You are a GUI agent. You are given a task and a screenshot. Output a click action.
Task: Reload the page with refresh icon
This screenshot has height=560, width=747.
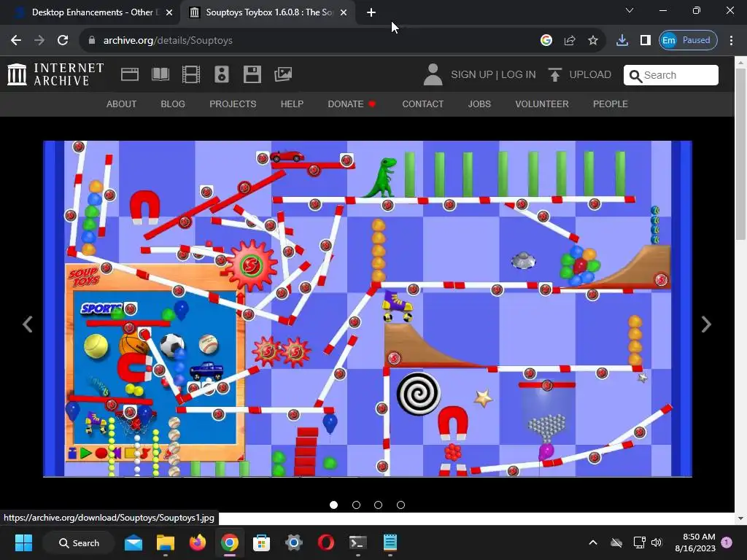(x=63, y=40)
